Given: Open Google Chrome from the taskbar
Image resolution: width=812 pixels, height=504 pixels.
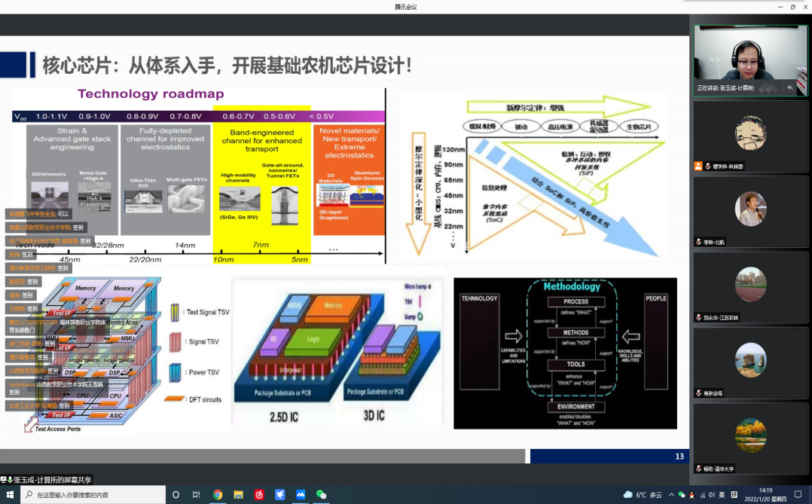Looking at the screenshot, I should point(218,495).
